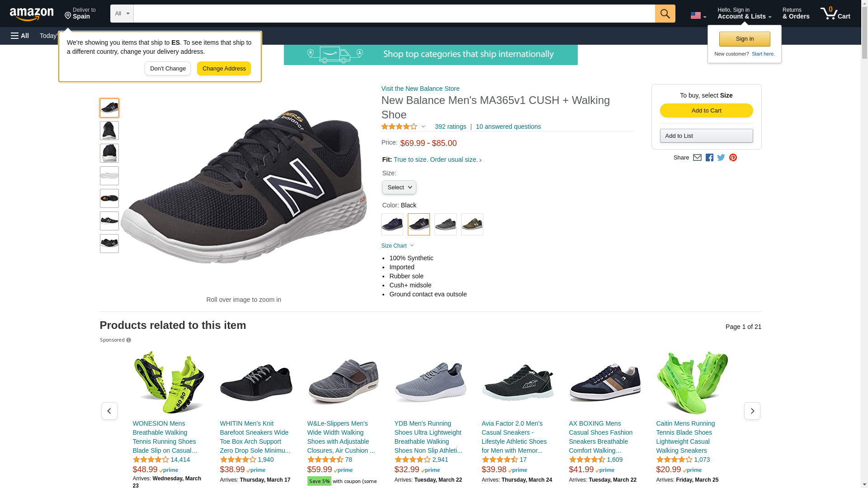Select the navy blue color swatch
The height and width of the screenshot is (488, 868).
pos(392,224)
